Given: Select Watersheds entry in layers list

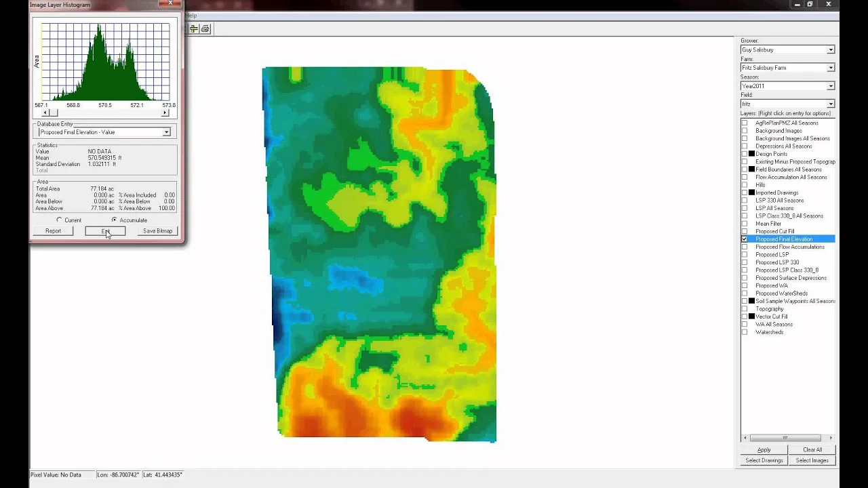Looking at the screenshot, I should (x=769, y=332).
